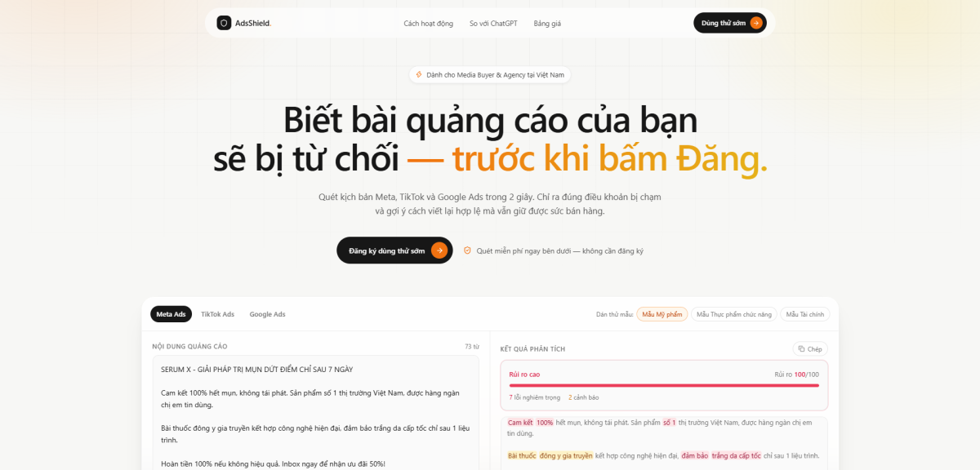Screen dimensions: 980x470
Task: Click the NỘI DUNG QUẢNG CÁO heading
Action: click(189, 347)
